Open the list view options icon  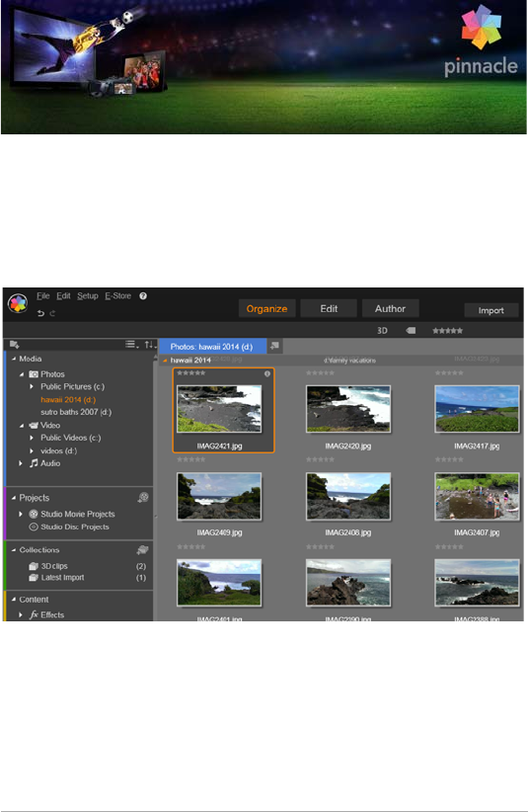tap(132, 345)
